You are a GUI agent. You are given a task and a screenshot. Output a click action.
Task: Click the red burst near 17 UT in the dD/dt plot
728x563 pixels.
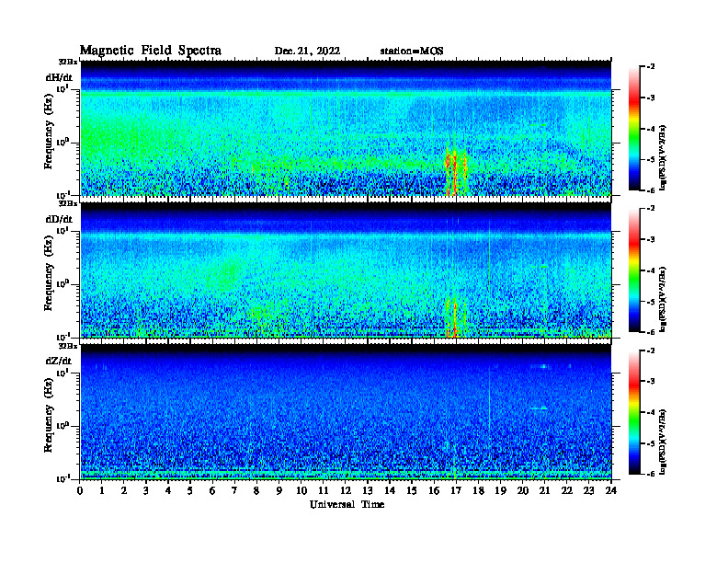click(453, 317)
